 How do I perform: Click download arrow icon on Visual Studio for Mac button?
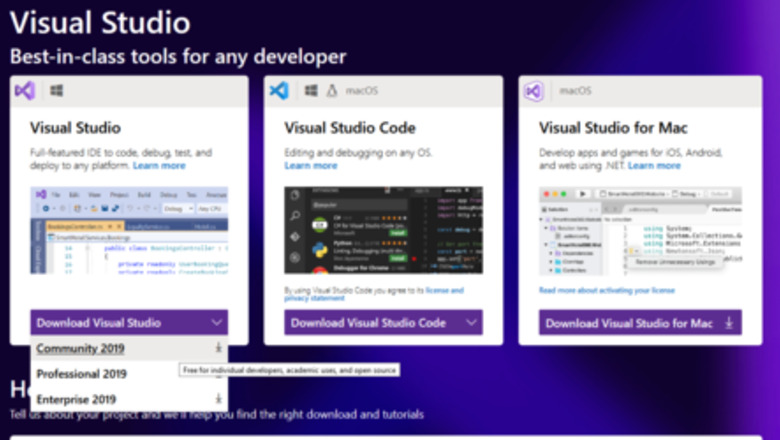coord(729,323)
